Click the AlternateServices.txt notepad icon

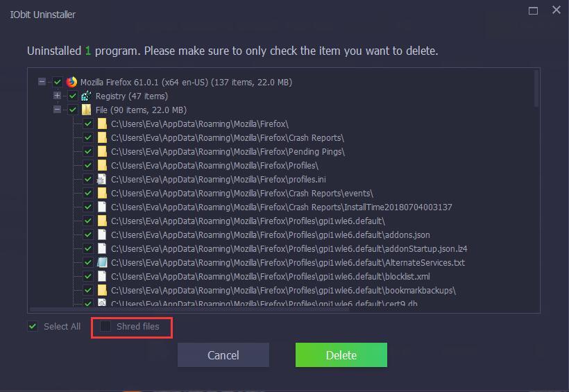tap(102, 262)
